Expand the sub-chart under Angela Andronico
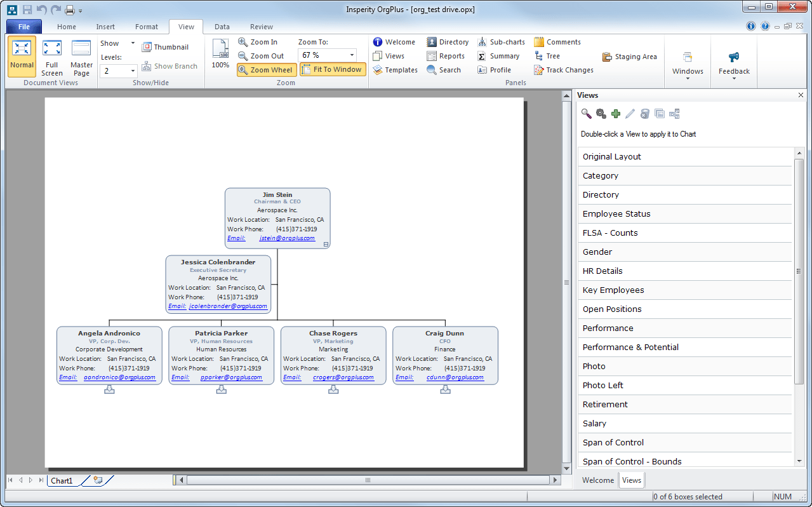 (x=109, y=389)
